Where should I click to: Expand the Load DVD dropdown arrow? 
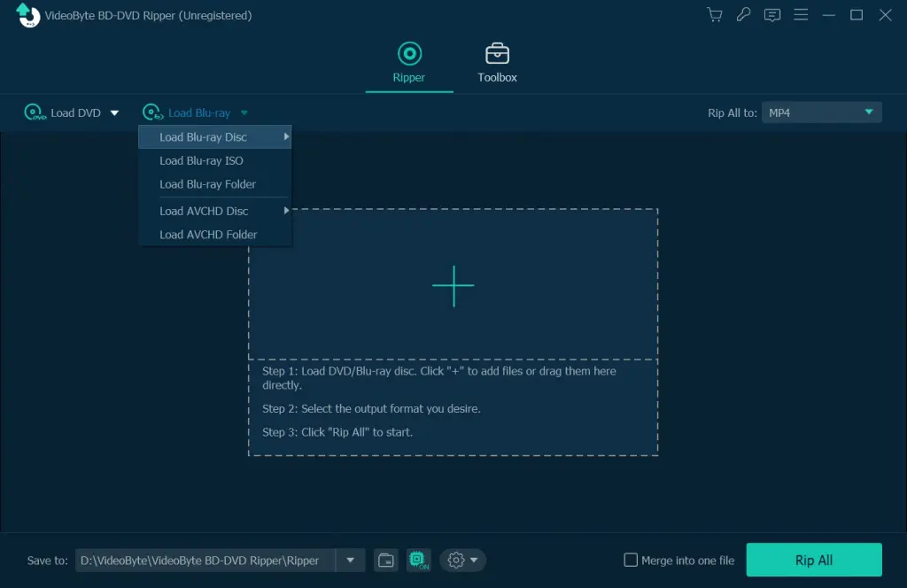click(114, 113)
